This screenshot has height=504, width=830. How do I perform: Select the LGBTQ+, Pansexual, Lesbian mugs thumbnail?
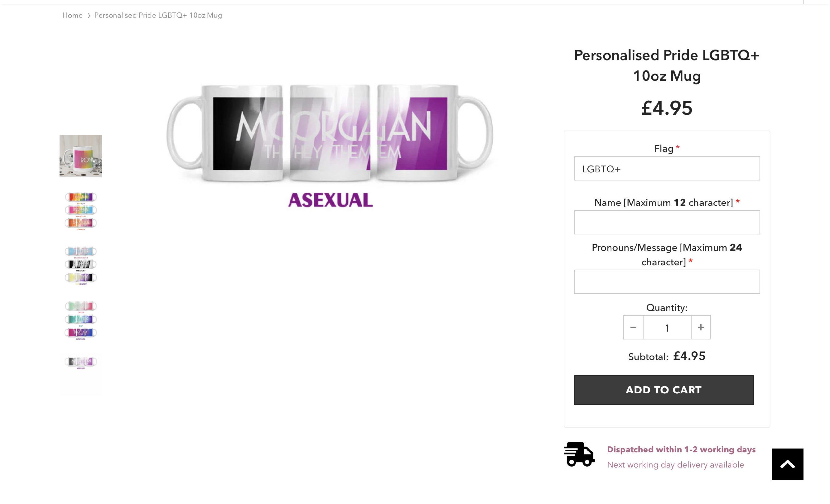tap(81, 211)
